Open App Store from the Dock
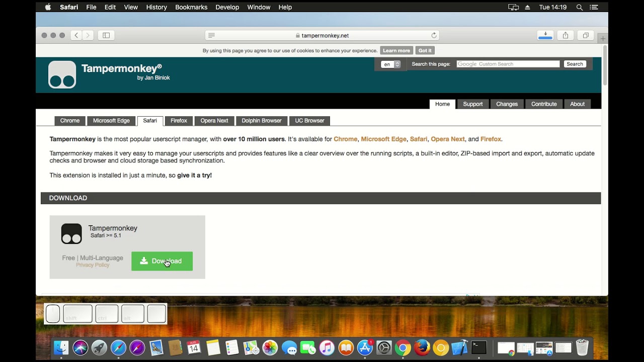644x362 pixels. [365, 347]
